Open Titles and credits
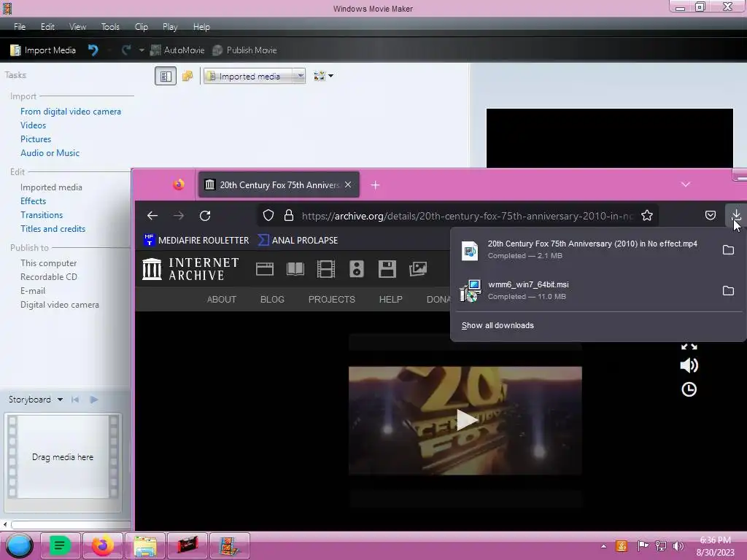Screen dimensions: 747x560 [53, 228]
